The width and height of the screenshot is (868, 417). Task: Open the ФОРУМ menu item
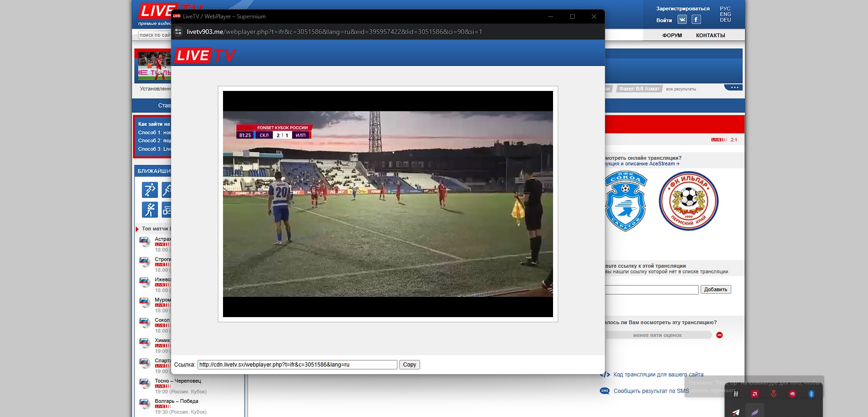pos(672,35)
